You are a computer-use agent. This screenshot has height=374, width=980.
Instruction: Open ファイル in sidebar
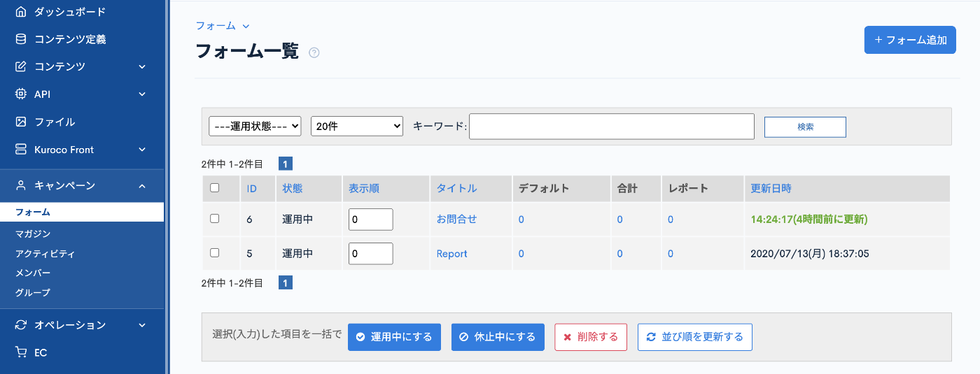tap(55, 122)
